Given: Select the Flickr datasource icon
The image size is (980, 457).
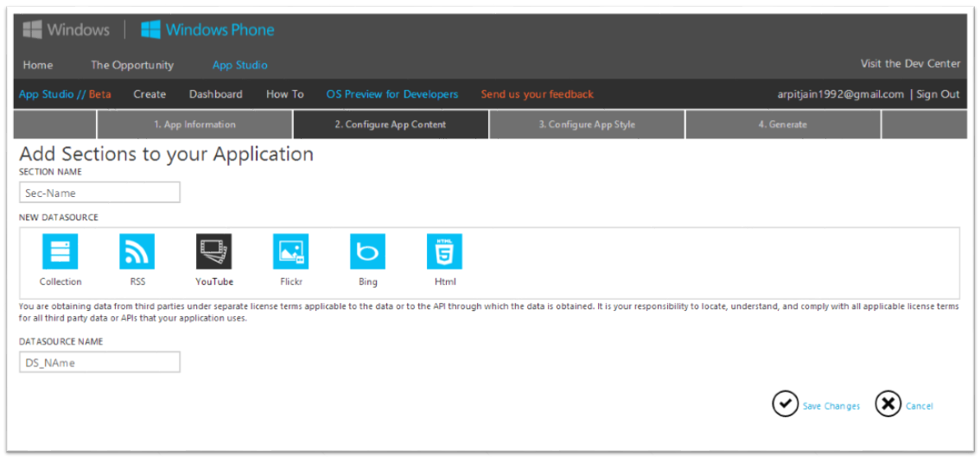Looking at the screenshot, I should point(290,251).
